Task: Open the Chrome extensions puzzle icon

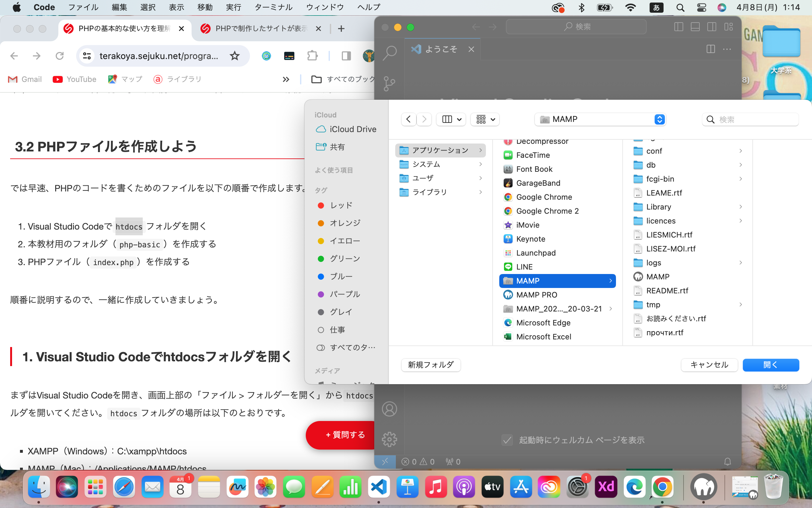Action: [x=312, y=56]
